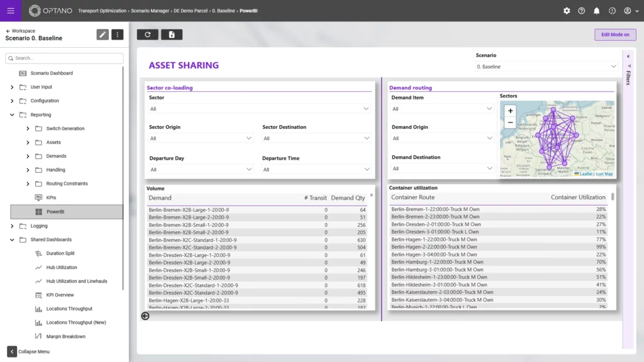Toggle the hamburger navigation menu

[10, 10]
